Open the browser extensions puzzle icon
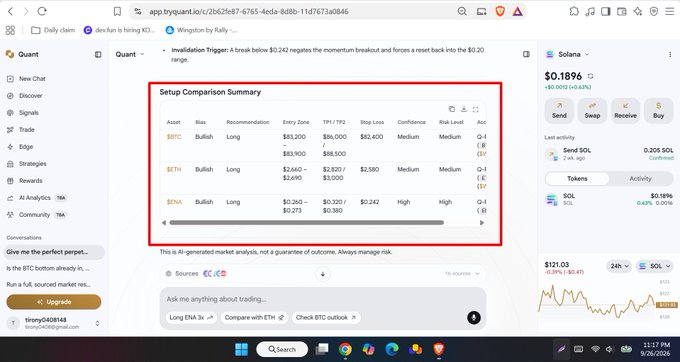The width and height of the screenshot is (680, 362). (574, 12)
